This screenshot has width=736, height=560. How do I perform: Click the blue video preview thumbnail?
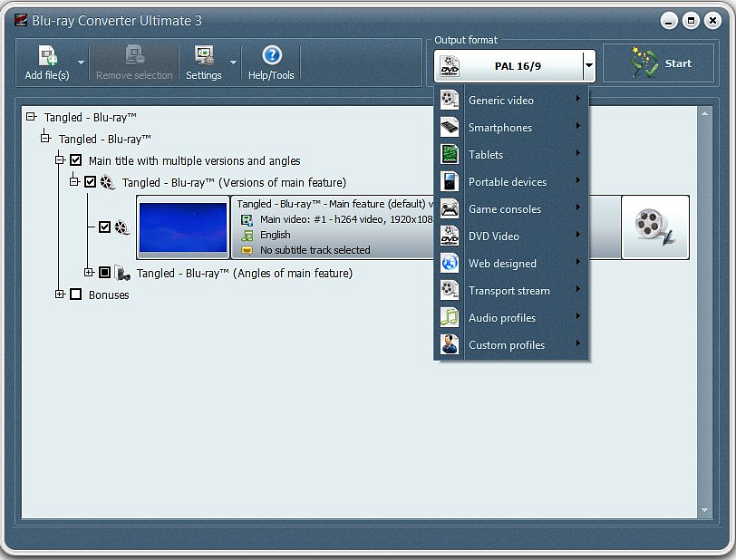click(x=183, y=227)
